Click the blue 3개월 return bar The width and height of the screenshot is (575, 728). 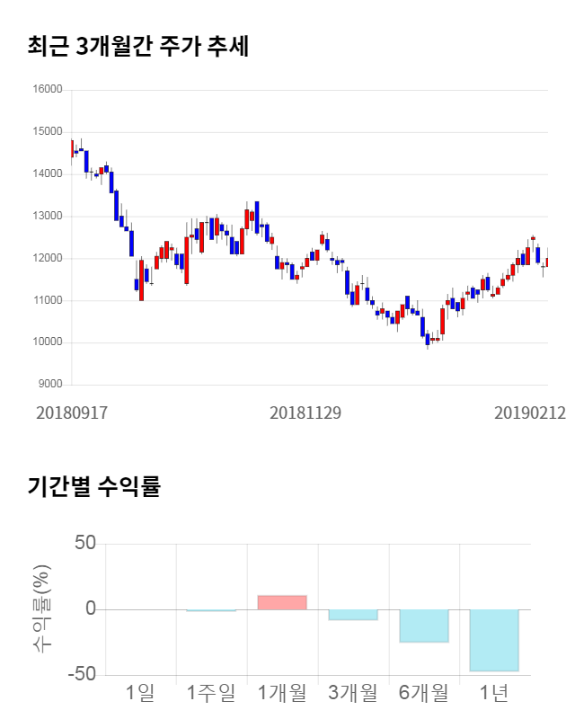(x=352, y=615)
